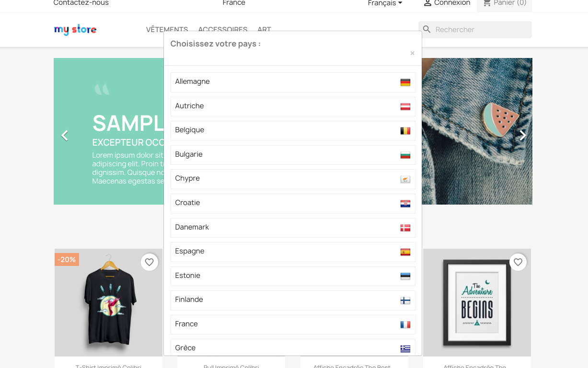This screenshot has width=588, height=368.
Task: Click the search magnifier icon
Action: coord(427,30)
